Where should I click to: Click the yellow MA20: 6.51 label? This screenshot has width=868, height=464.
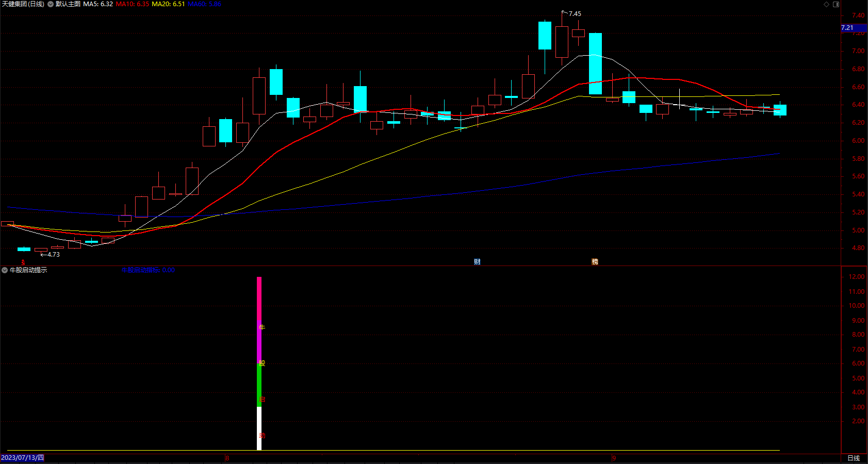coord(168,4)
